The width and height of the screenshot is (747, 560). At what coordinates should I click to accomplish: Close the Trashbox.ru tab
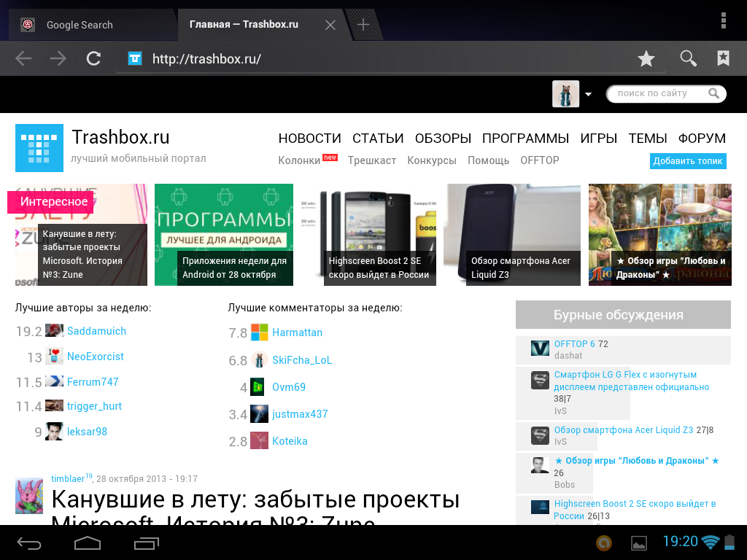(x=330, y=26)
